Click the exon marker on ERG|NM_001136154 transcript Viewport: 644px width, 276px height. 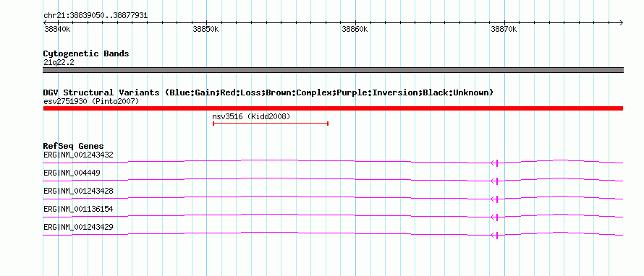point(497,217)
